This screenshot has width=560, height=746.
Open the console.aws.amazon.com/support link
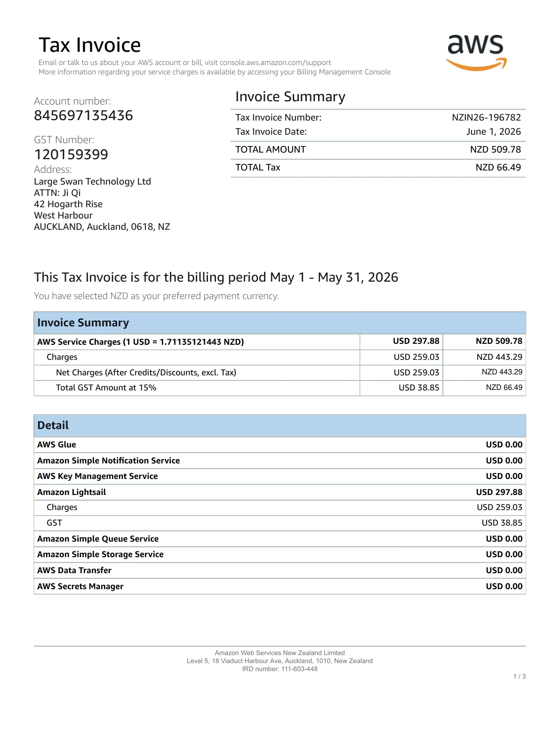pyautogui.click(x=275, y=63)
